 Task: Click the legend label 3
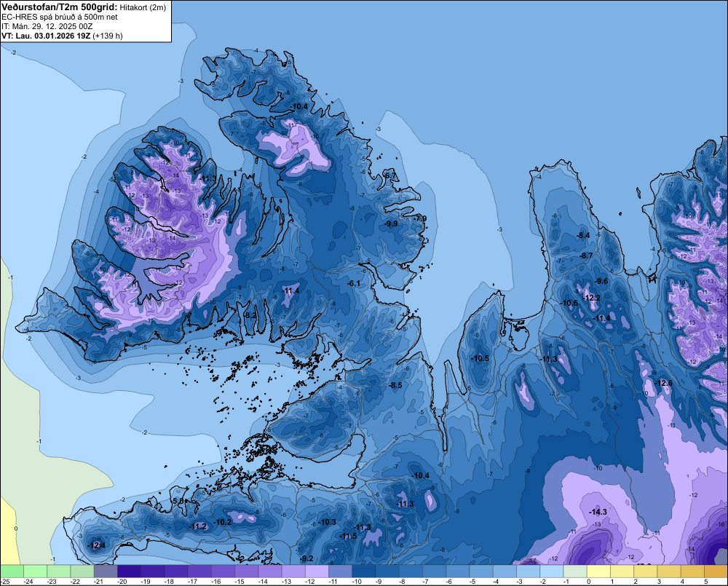pyautogui.click(x=659, y=582)
